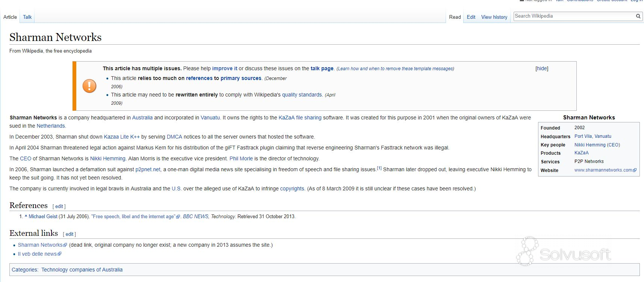Open the Vanuatu link in the first paragraph

coord(210,118)
